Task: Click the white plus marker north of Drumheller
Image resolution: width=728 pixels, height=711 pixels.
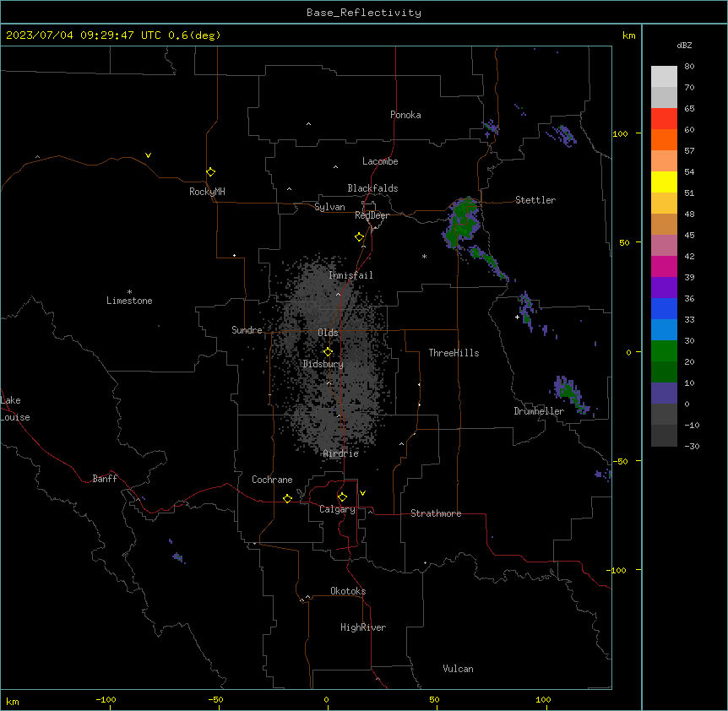Action: coord(517,317)
